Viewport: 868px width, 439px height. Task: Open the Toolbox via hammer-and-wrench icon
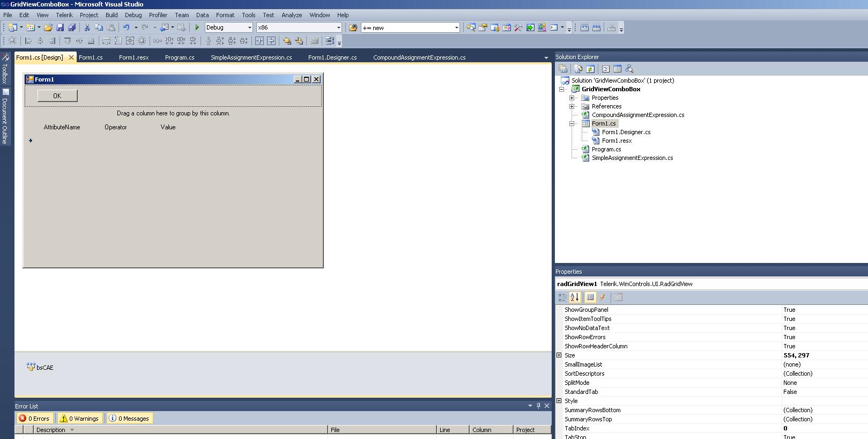[x=518, y=27]
